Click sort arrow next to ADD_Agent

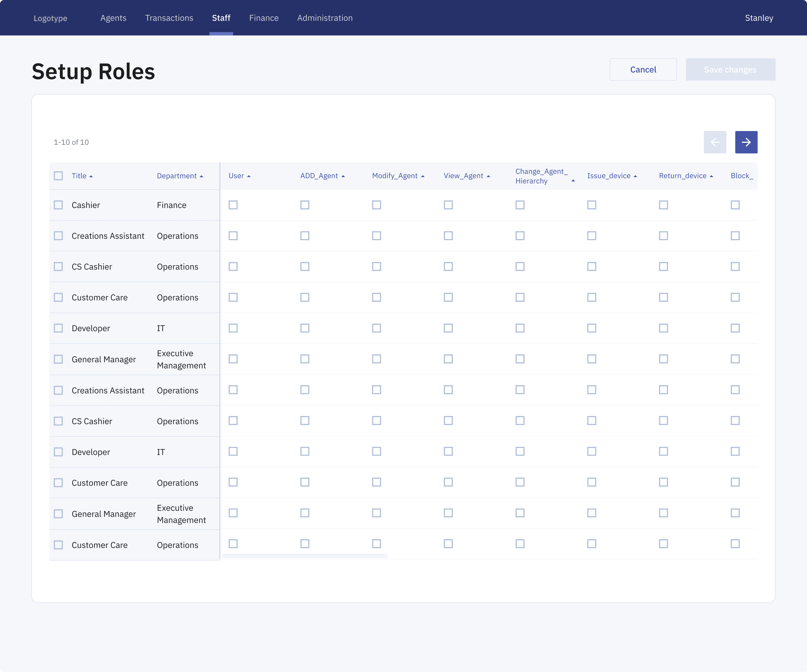343,176
